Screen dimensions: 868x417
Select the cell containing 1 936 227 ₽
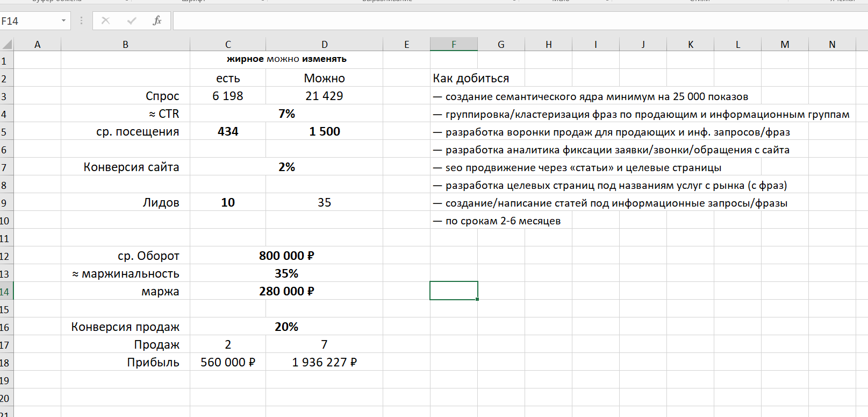click(324, 362)
